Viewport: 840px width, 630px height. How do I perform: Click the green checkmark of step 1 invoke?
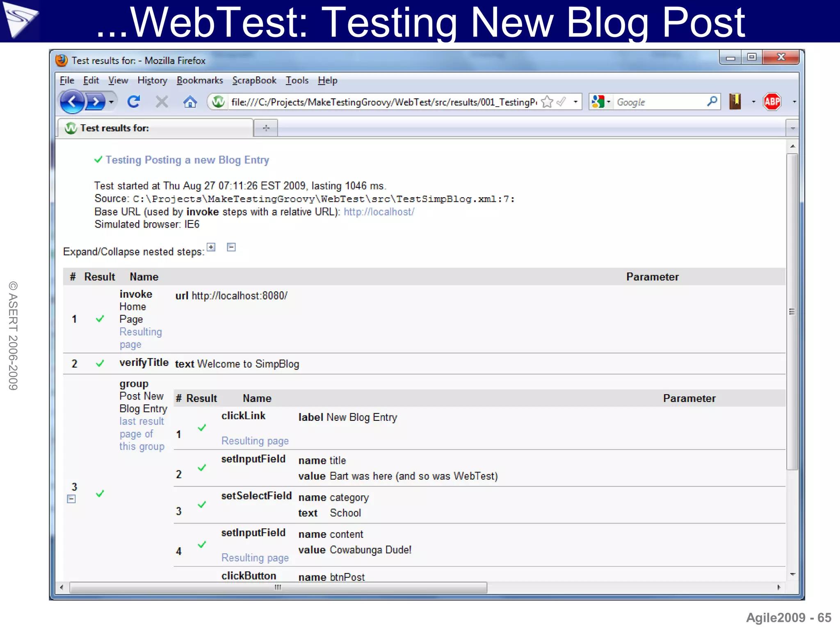[100, 319]
